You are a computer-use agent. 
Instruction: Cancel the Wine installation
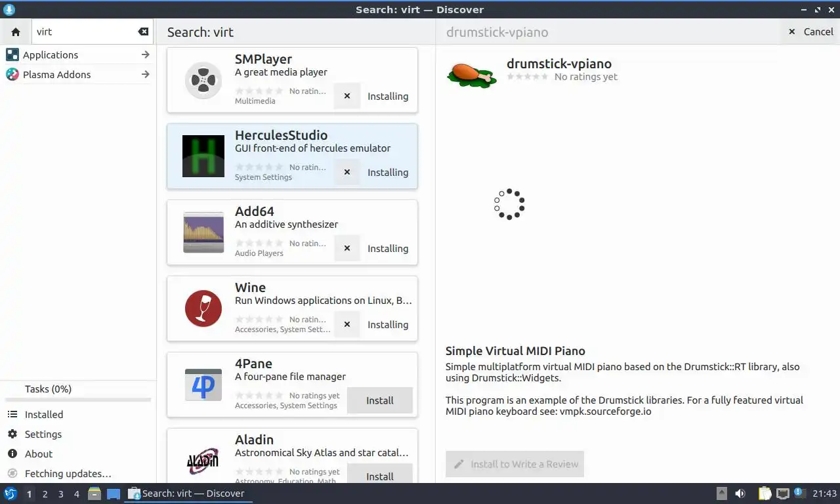[x=347, y=324]
